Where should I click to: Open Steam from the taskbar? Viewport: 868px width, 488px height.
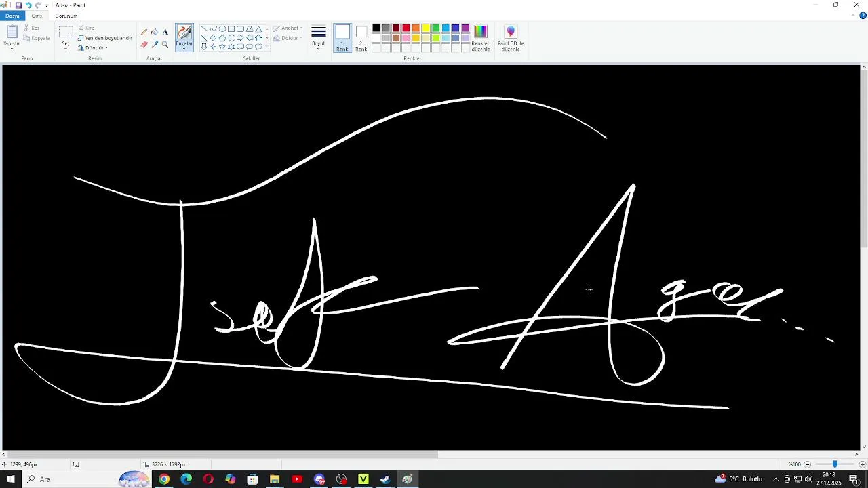(385, 479)
